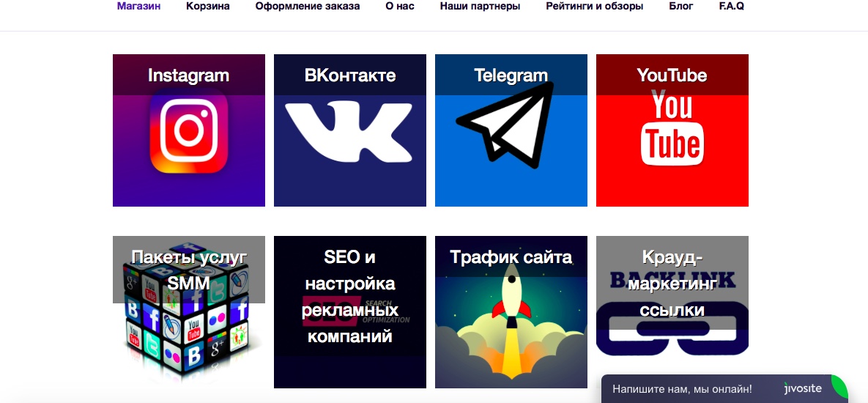The height and width of the screenshot is (403, 868).
Task: Go to the Корзина page
Action: (x=208, y=7)
